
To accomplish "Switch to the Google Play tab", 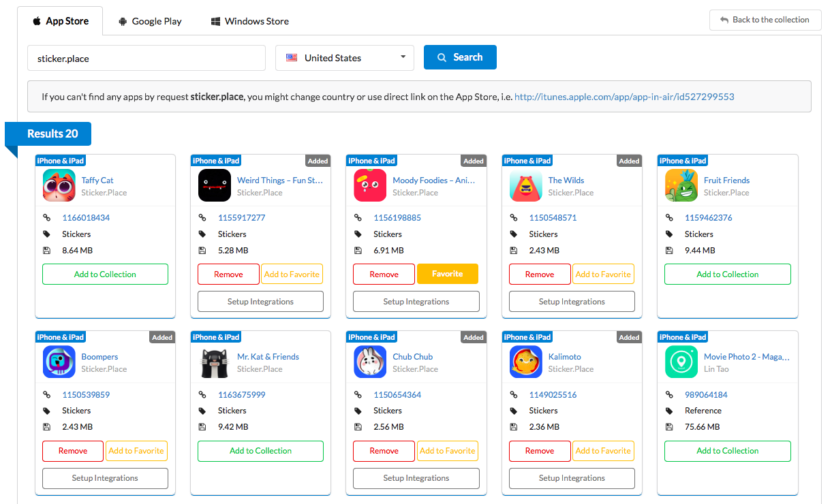I will coord(150,21).
